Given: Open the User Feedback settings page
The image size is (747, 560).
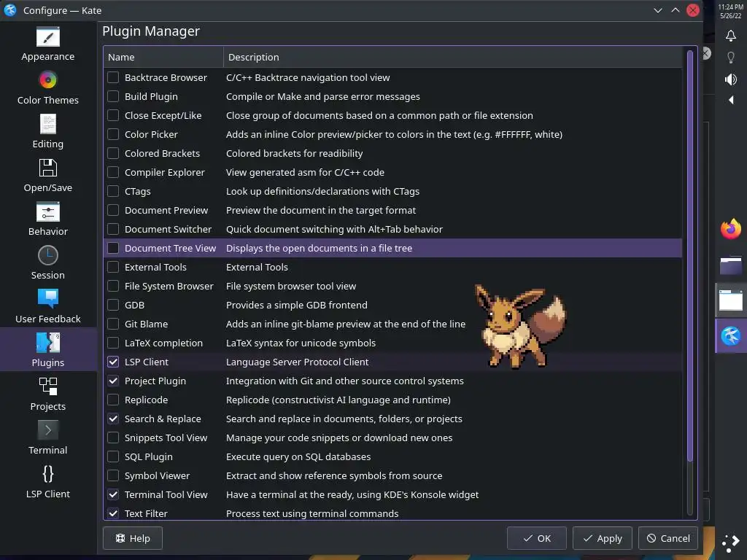Looking at the screenshot, I should (47, 308).
